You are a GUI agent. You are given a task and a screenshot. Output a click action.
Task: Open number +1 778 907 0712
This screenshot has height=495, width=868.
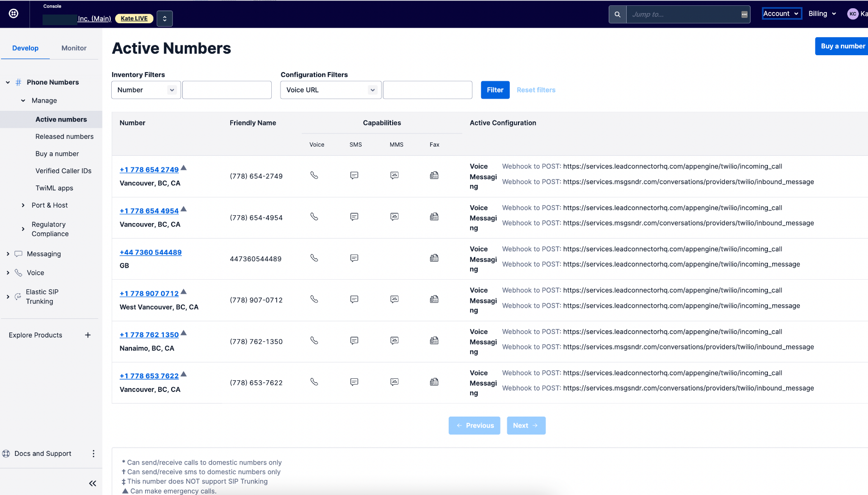[x=149, y=294]
